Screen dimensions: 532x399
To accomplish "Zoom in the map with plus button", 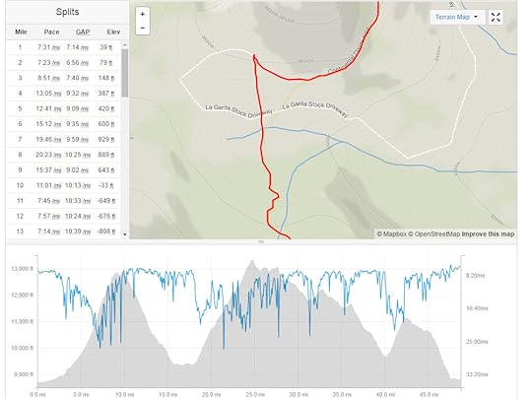I will click(143, 14).
